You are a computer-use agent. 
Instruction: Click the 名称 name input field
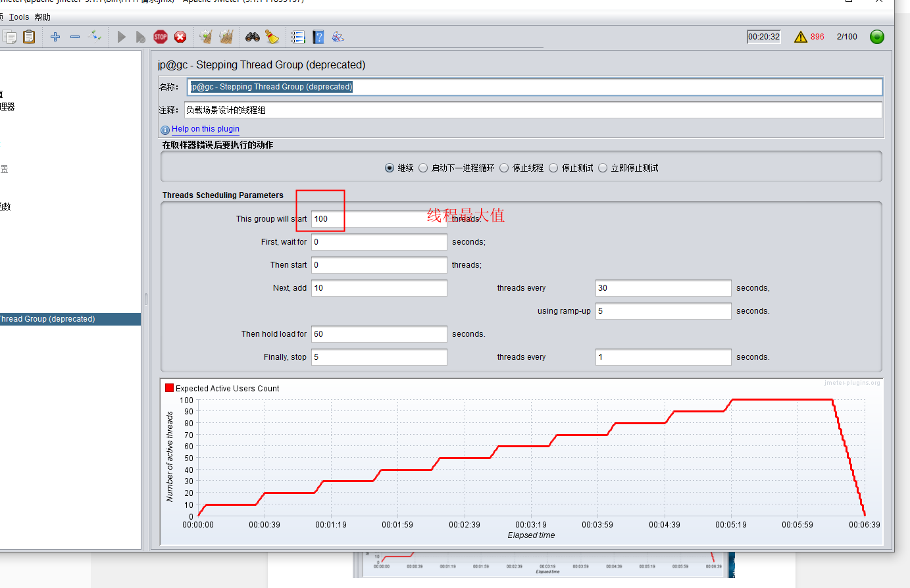[x=535, y=87]
